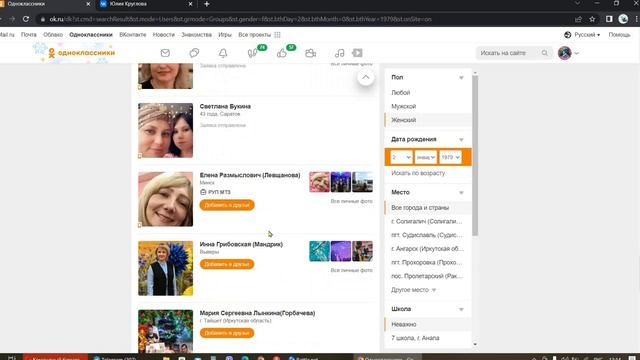Open the notifications bell icon
Image resolution: width=640 pixels, height=360 pixels.
[223, 53]
